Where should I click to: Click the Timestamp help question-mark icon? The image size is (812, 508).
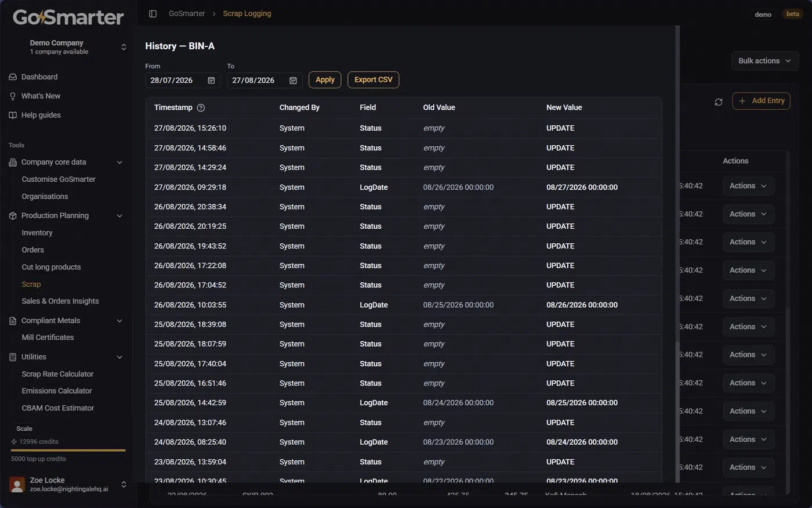click(x=201, y=107)
